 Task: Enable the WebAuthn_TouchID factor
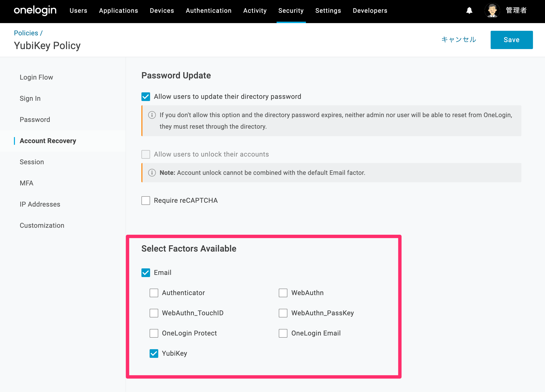154,313
